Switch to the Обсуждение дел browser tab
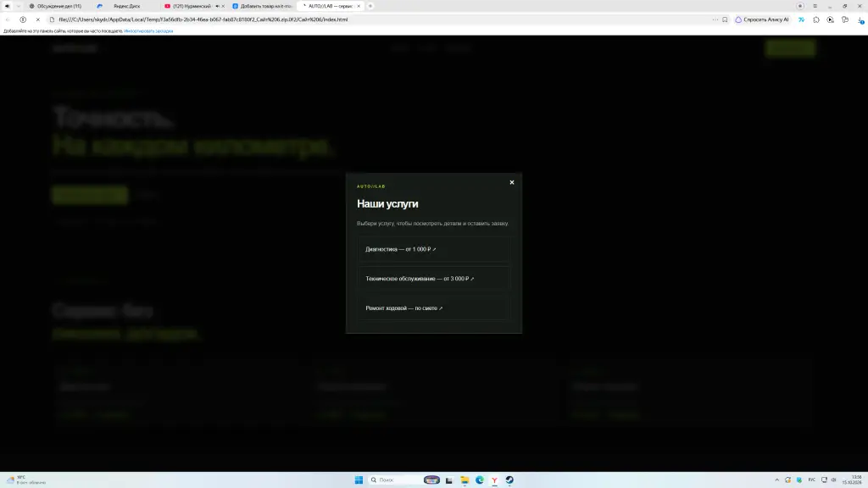Screen dimensions: 868x488 click(58, 6)
